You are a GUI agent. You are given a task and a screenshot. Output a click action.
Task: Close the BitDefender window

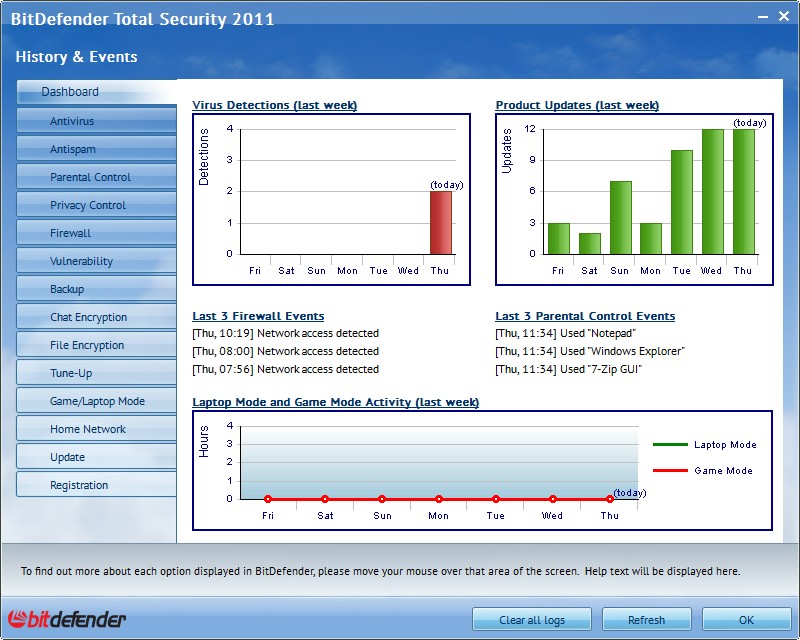784,16
